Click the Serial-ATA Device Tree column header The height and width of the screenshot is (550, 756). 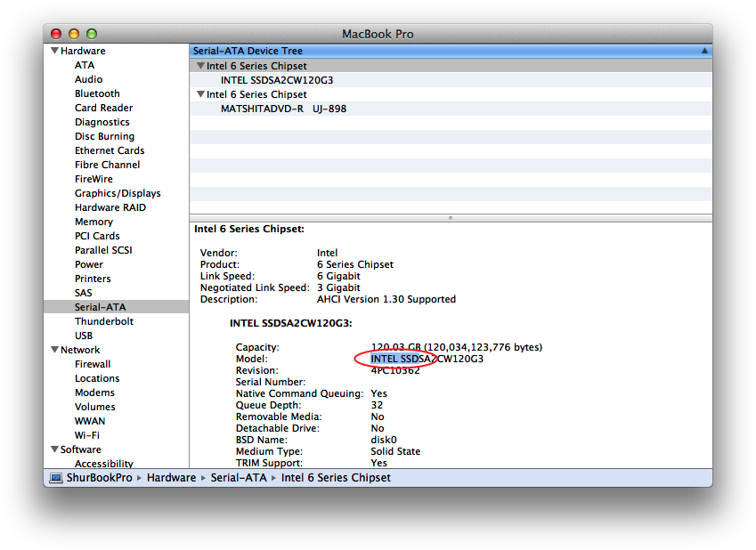pyautogui.click(x=451, y=51)
